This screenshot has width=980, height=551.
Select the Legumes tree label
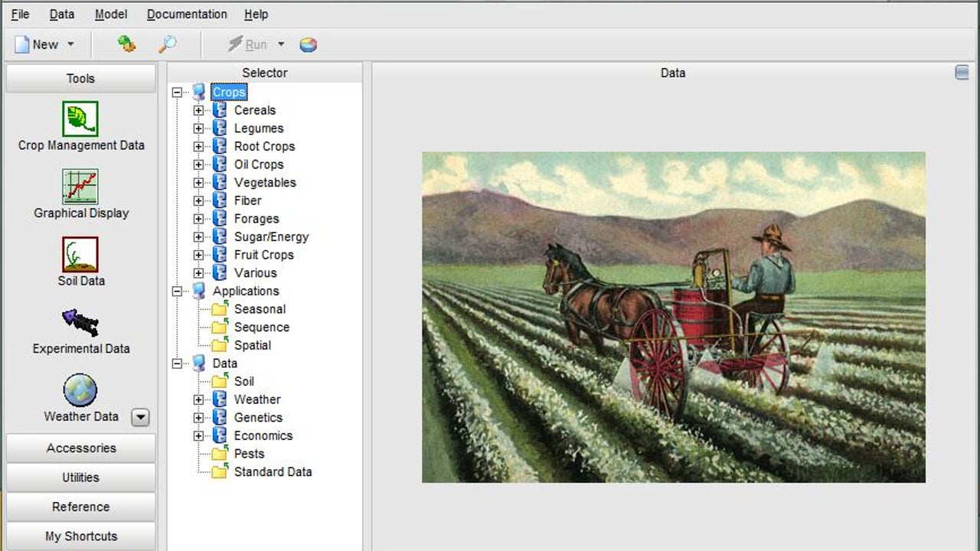[259, 129]
